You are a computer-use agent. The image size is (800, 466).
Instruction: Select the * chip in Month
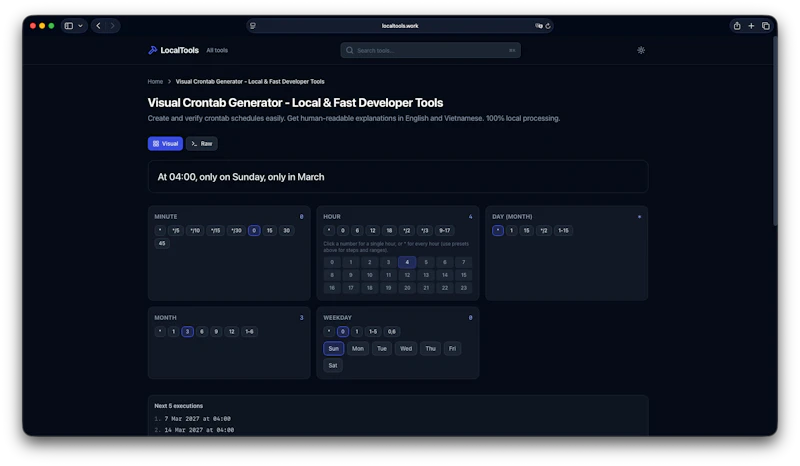tap(160, 331)
